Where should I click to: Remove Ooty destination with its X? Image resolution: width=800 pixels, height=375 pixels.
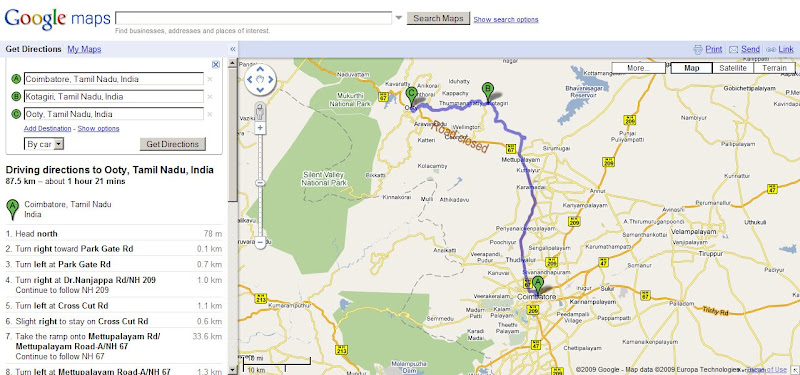210,114
